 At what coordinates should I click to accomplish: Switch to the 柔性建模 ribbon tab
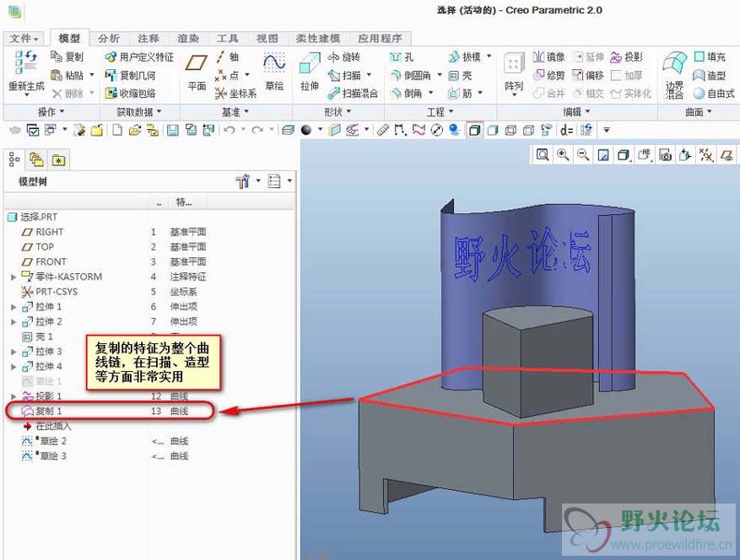[x=318, y=39]
